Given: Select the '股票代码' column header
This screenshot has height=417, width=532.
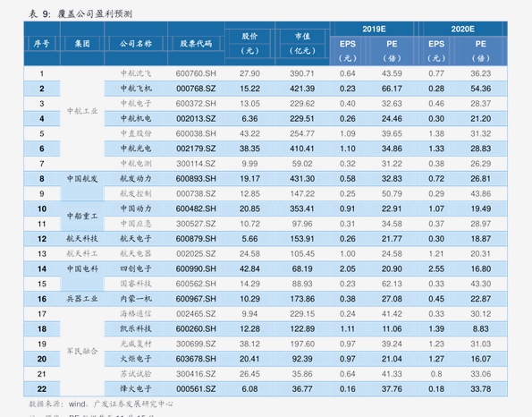Looking at the screenshot, I should tap(196, 44).
